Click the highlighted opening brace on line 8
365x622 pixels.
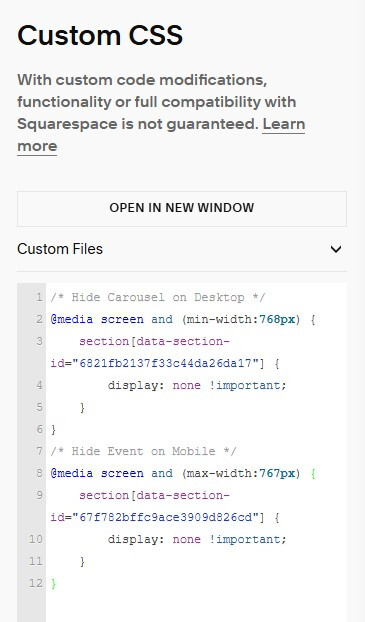[x=313, y=474]
